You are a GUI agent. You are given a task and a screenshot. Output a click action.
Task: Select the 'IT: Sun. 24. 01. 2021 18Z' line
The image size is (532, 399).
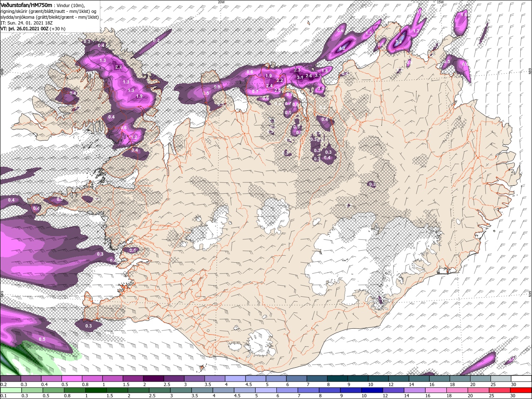26,23
